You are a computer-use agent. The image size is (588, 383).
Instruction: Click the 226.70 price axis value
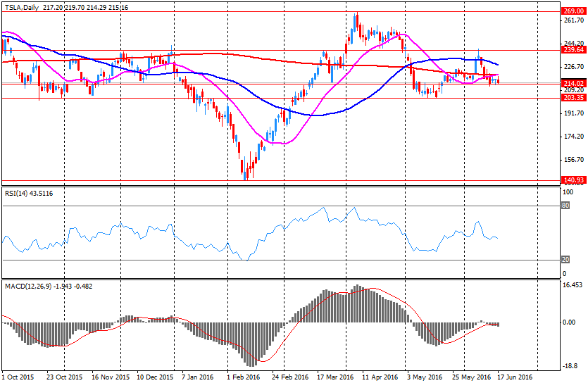coord(574,67)
